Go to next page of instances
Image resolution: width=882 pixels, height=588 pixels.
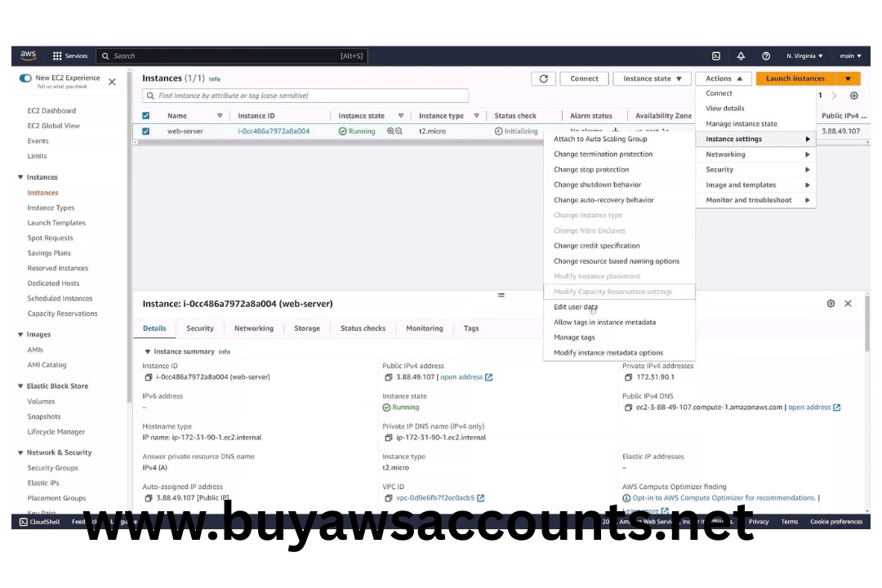coord(834,96)
